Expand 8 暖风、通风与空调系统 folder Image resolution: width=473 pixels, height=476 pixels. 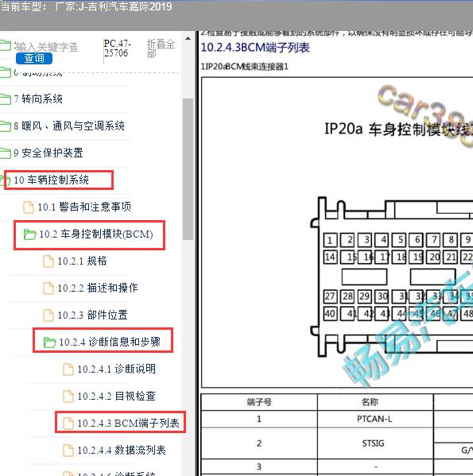69,126
